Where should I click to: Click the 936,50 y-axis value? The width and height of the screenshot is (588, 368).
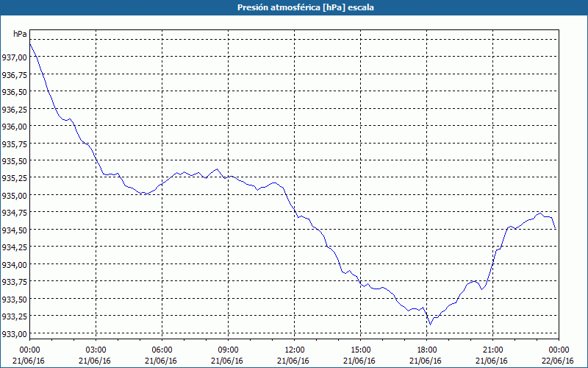14,91
